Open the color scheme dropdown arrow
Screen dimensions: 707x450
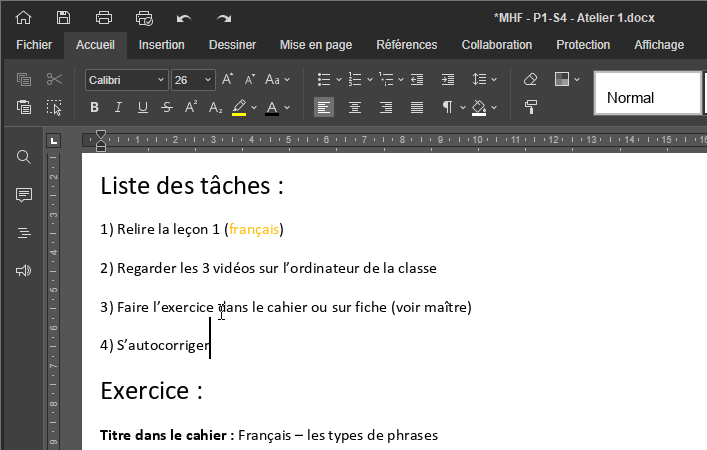(x=577, y=80)
